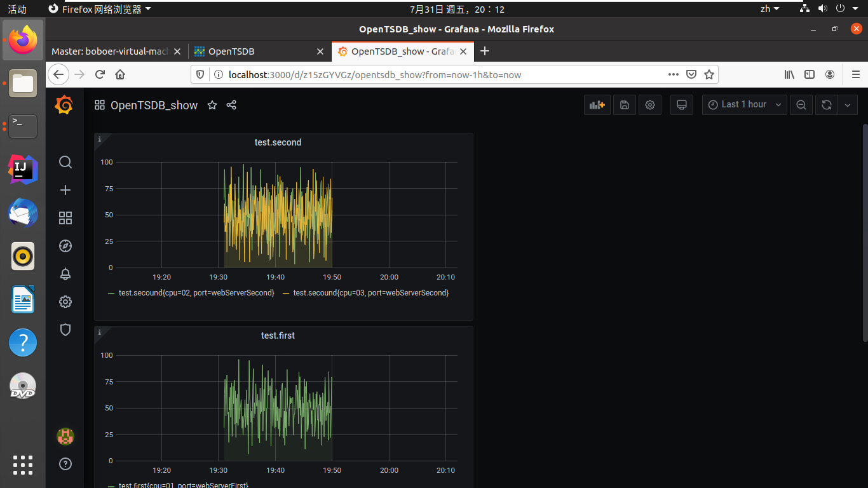
Task: Toggle test.first cpu=01 legend series
Action: pos(183,485)
